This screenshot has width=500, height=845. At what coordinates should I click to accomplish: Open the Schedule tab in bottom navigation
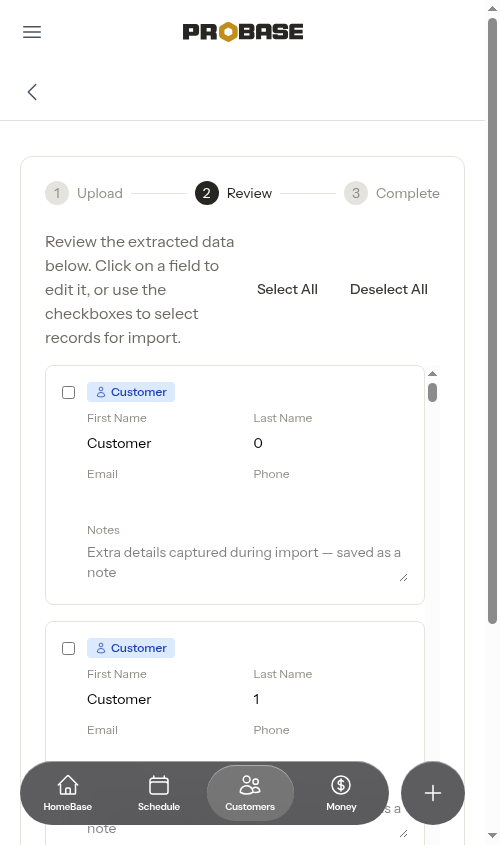pos(159,793)
